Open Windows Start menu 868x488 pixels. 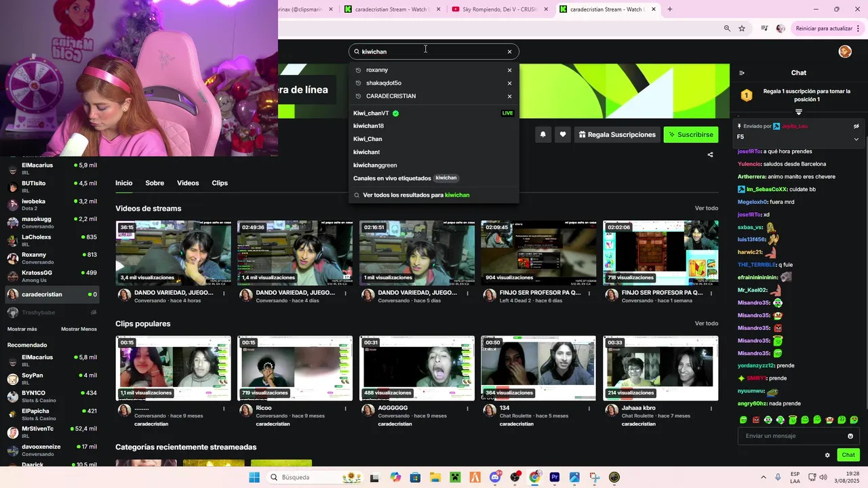click(x=254, y=478)
